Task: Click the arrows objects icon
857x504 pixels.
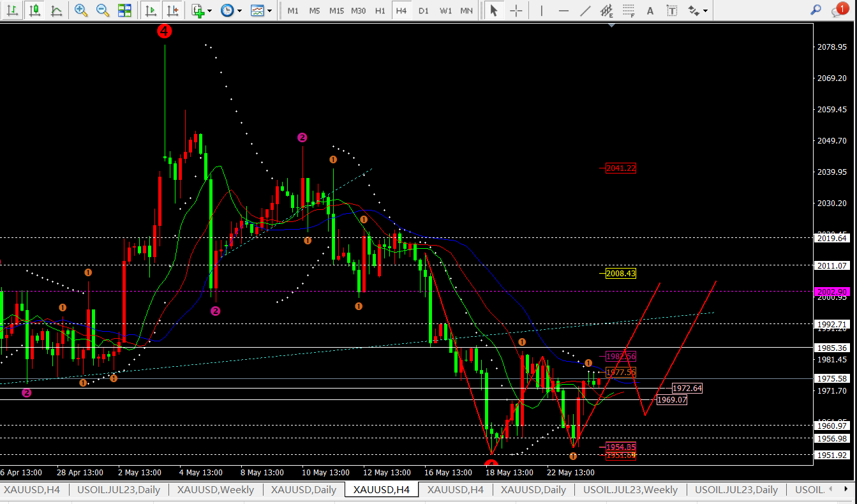Action: 694,10
